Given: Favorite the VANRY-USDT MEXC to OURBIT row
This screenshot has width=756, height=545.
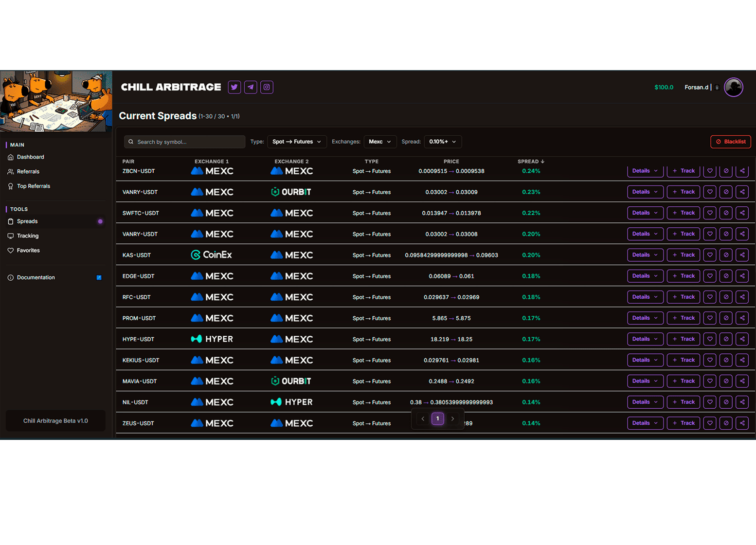Looking at the screenshot, I should [710, 192].
